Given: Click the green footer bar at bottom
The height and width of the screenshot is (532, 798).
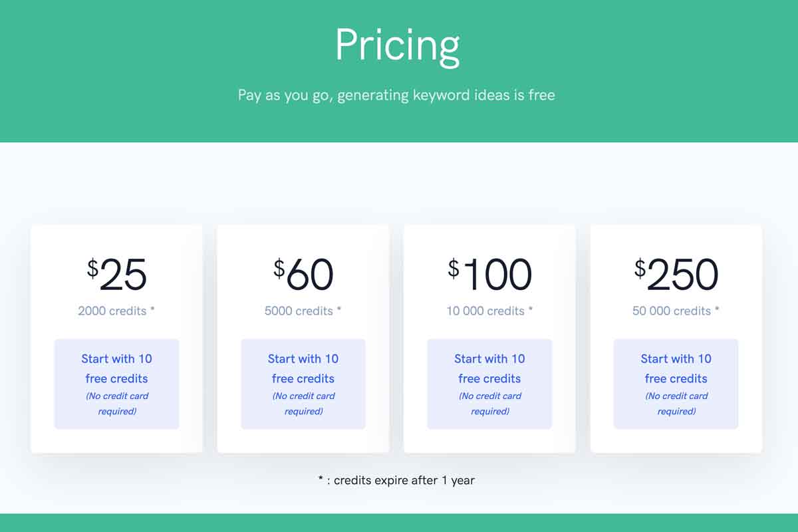Looking at the screenshot, I should point(399,523).
